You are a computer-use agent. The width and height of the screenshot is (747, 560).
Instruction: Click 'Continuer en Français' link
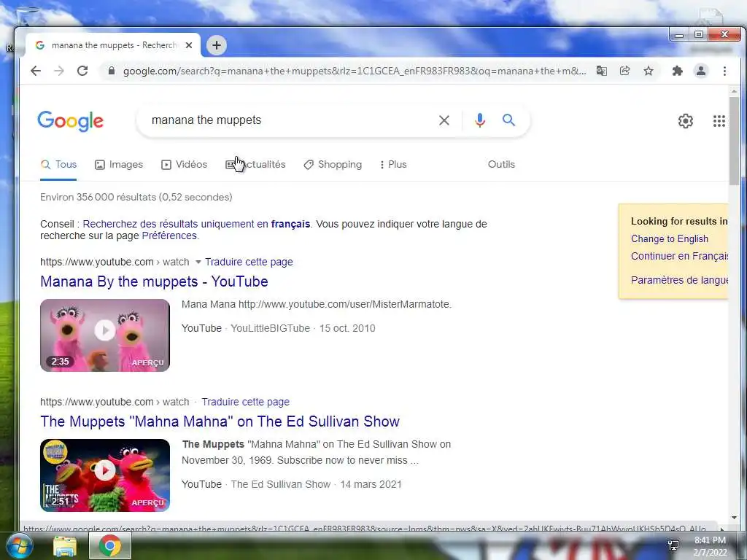pyautogui.click(x=679, y=256)
